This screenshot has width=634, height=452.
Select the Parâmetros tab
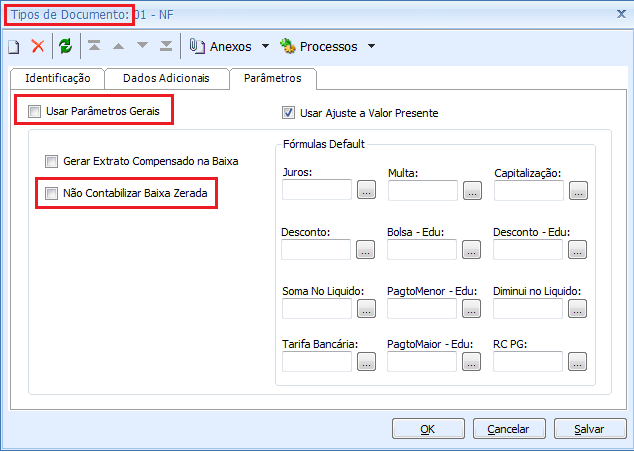point(273,78)
